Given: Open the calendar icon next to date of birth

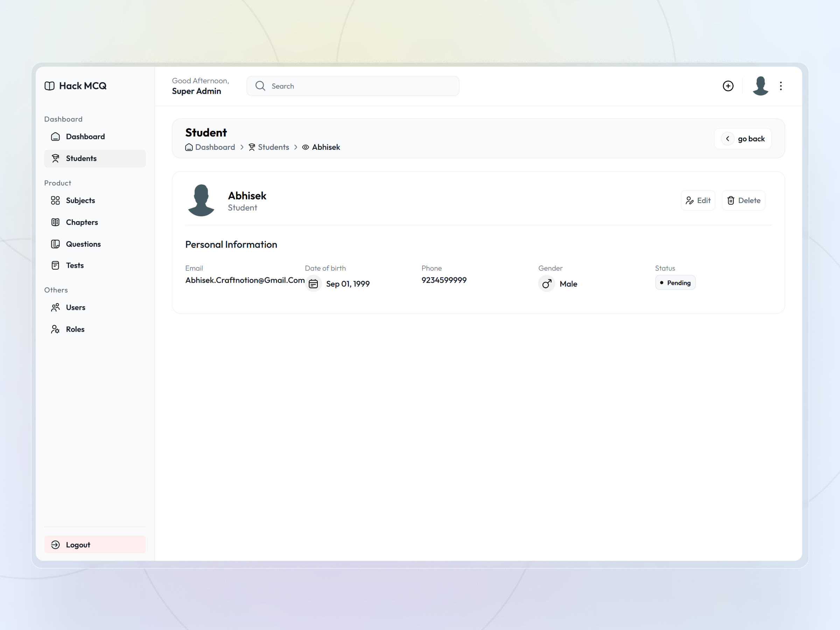Looking at the screenshot, I should [314, 283].
